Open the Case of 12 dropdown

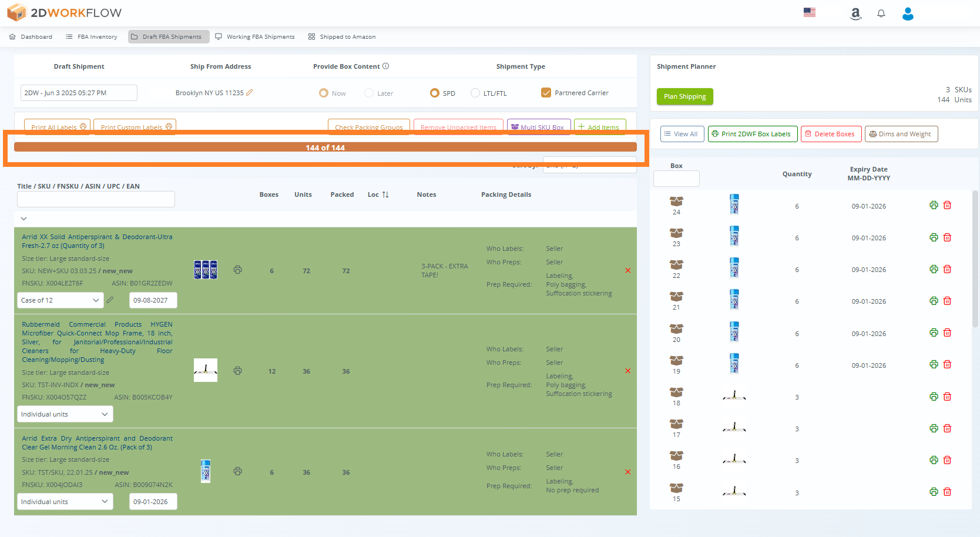click(x=60, y=300)
